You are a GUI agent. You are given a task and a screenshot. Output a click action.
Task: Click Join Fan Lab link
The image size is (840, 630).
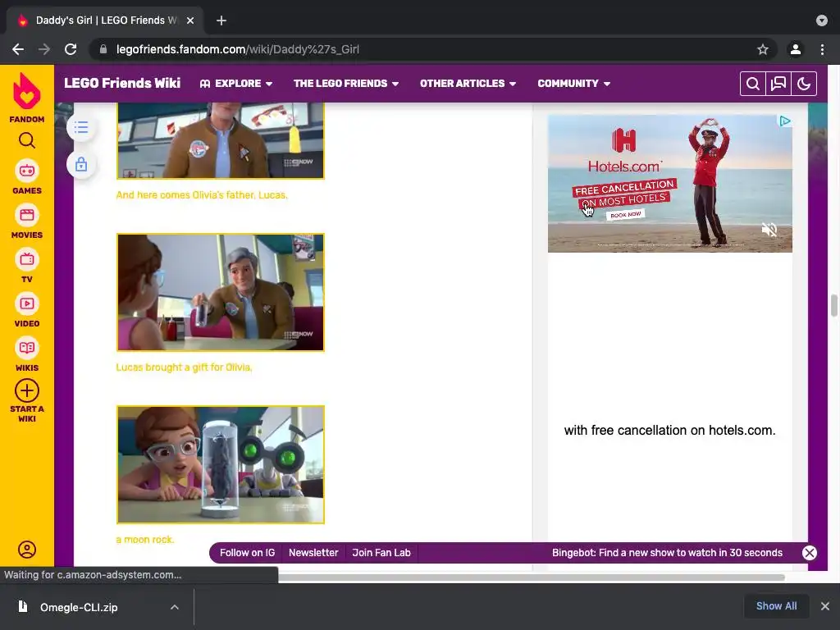[381, 553]
